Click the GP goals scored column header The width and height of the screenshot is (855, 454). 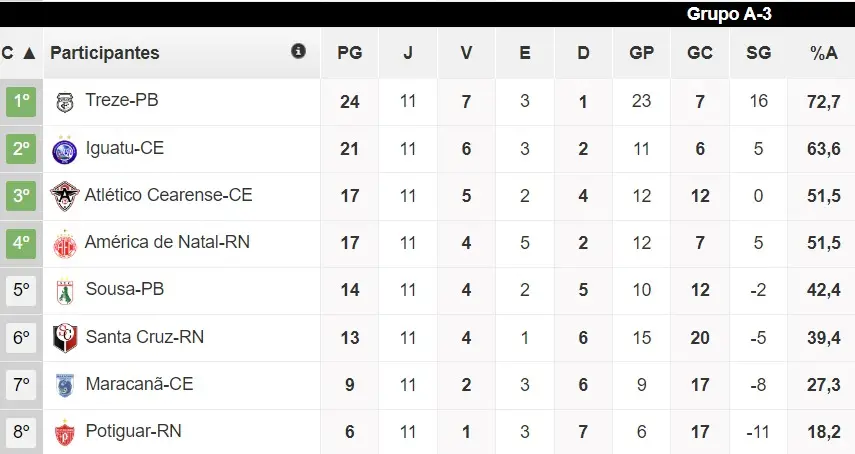click(641, 53)
